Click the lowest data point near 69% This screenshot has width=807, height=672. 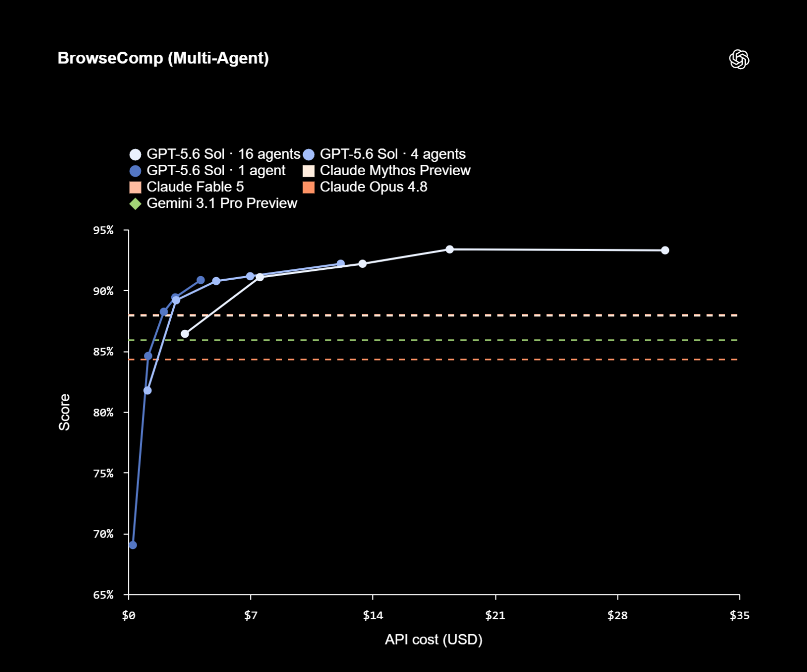[x=133, y=545]
